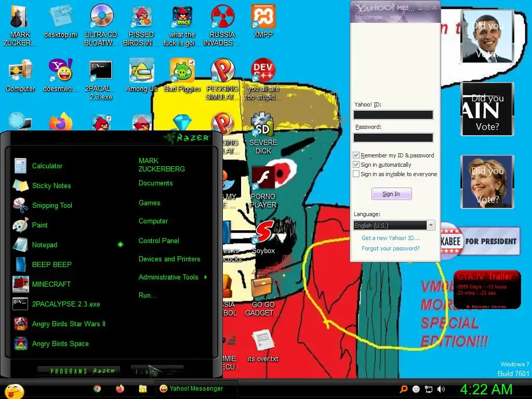Click the Yahoo! ID input field
Image resolution: width=532 pixels, height=399 pixels.
393,115
